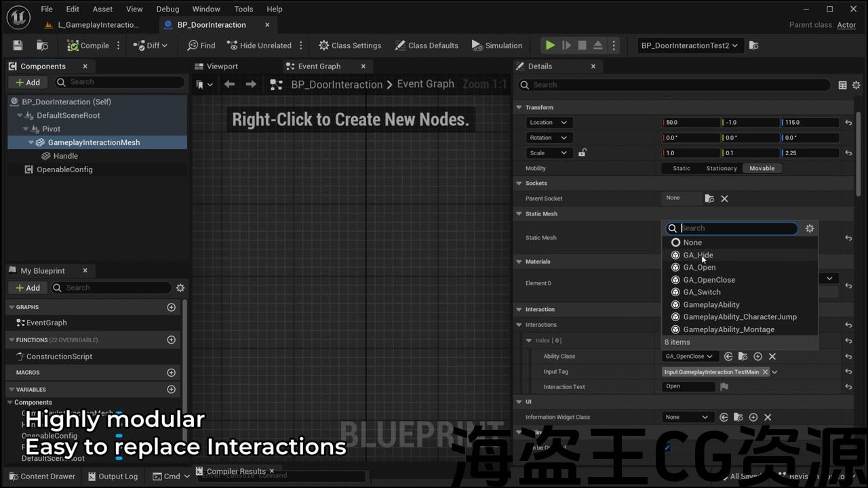The height and width of the screenshot is (488, 868).
Task: Click the find debug object icon
Action: (x=753, y=45)
